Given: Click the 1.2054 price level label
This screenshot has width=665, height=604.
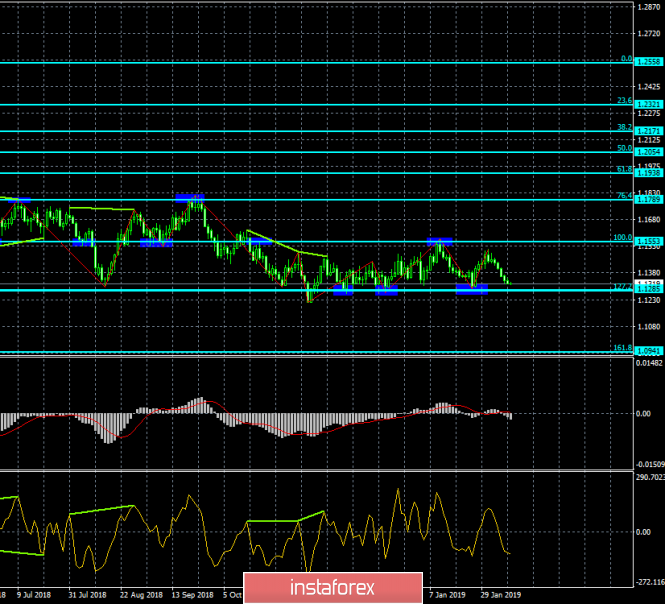Looking at the screenshot, I should 649,152.
